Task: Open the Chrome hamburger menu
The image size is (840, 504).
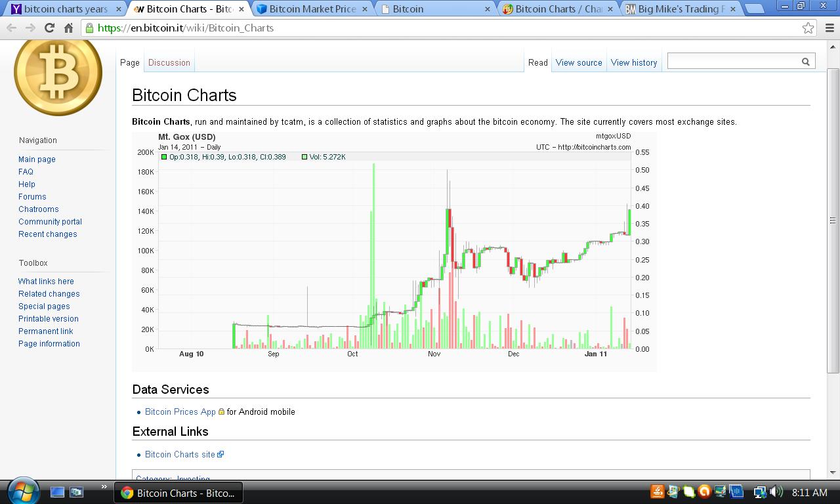Action: click(x=829, y=28)
